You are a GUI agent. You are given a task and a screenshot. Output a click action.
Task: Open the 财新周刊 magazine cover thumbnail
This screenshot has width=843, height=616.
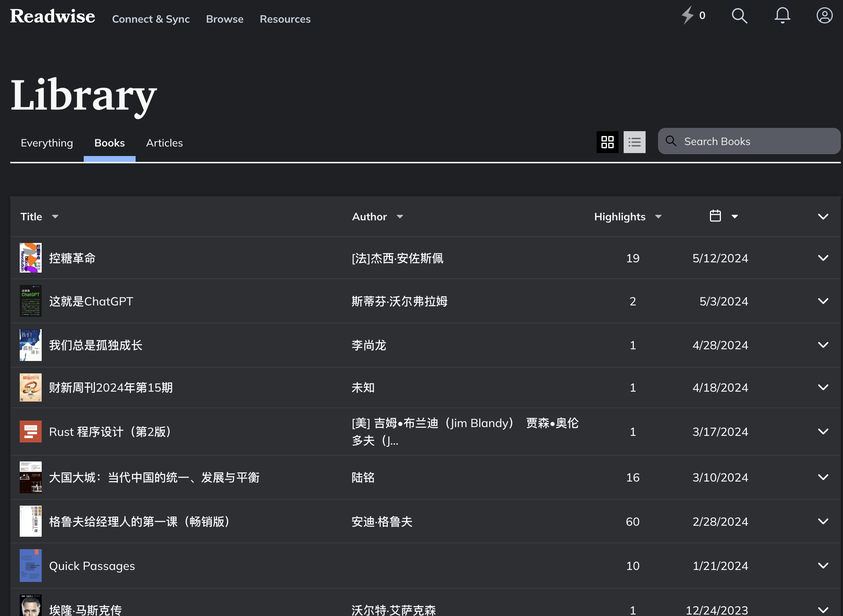31,387
